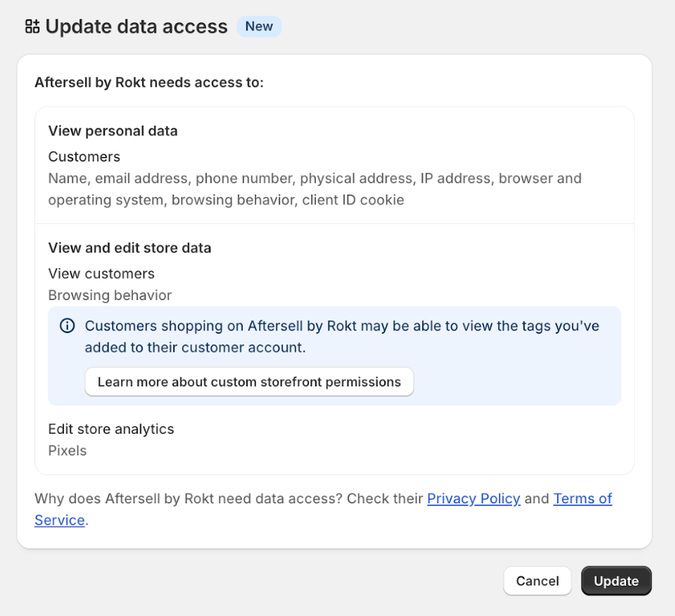Select the 'View and edit store data' heading
The image size is (675, 616).
pyautogui.click(x=129, y=248)
